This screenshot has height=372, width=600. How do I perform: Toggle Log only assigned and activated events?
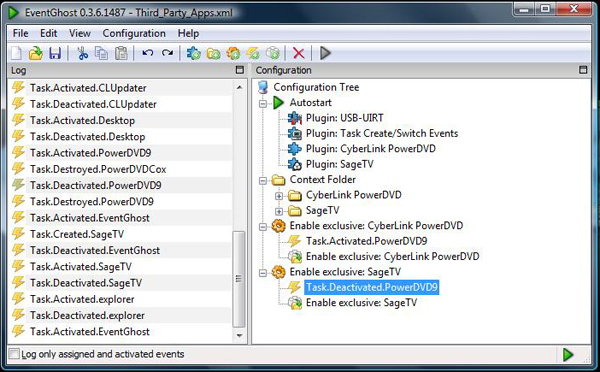point(14,354)
